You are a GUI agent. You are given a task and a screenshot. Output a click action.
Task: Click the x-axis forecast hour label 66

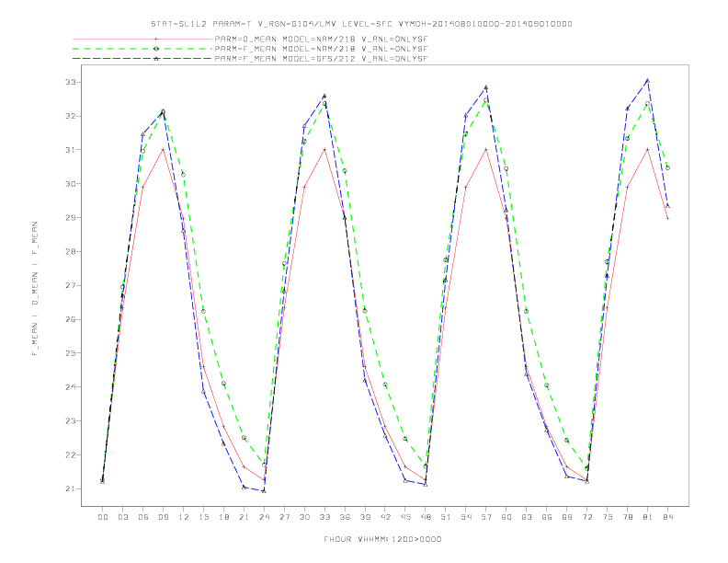547,517
